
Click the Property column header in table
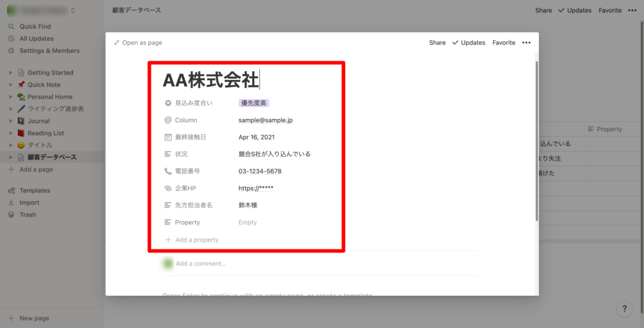(604, 129)
